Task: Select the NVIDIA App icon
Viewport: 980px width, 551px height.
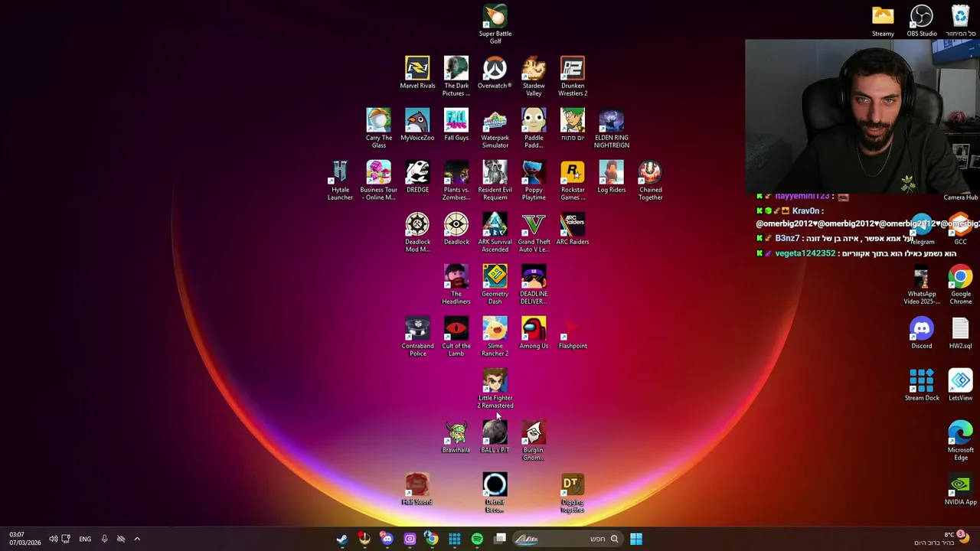Action: pos(960,489)
